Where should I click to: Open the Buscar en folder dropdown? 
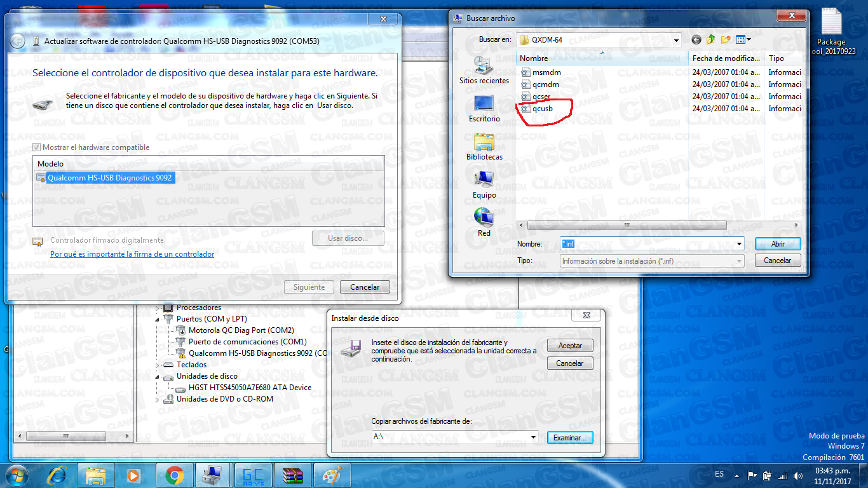click(x=676, y=39)
